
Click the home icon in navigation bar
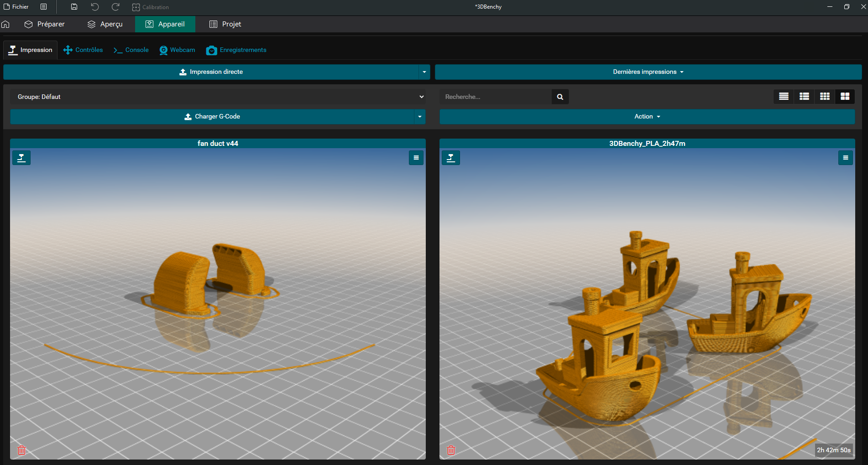tap(5, 24)
